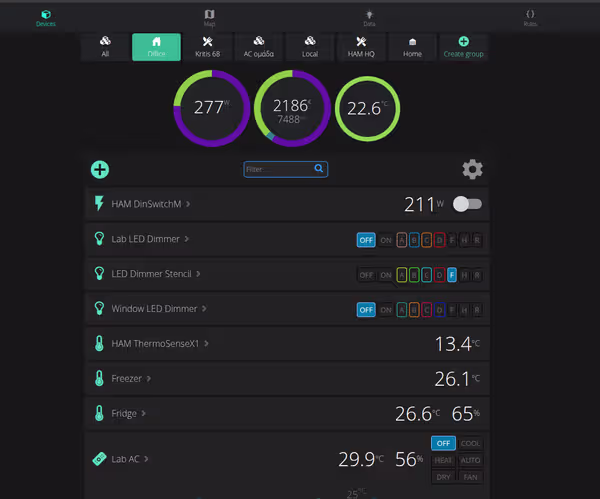The image size is (600, 499).
Task: Click the Lab AC remote icon
Action: tap(99, 458)
